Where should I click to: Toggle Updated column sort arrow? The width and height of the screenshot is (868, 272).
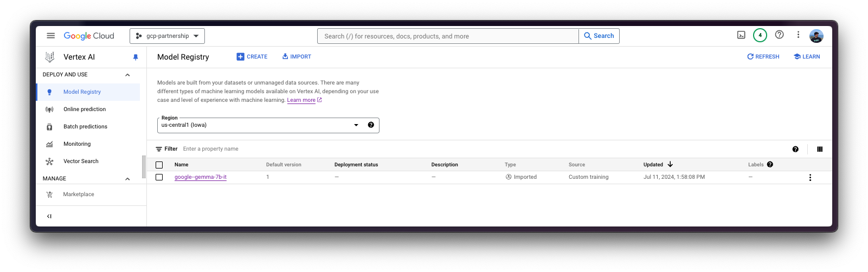(x=670, y=164)
